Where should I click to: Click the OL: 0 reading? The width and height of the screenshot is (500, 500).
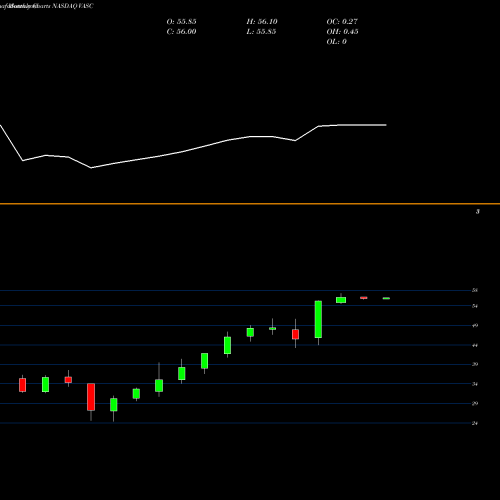click(336, 42)
